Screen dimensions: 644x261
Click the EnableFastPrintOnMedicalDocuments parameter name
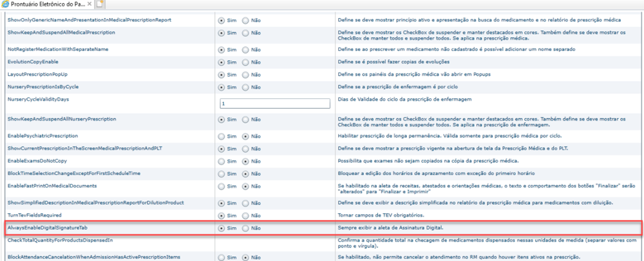[52, 186]
